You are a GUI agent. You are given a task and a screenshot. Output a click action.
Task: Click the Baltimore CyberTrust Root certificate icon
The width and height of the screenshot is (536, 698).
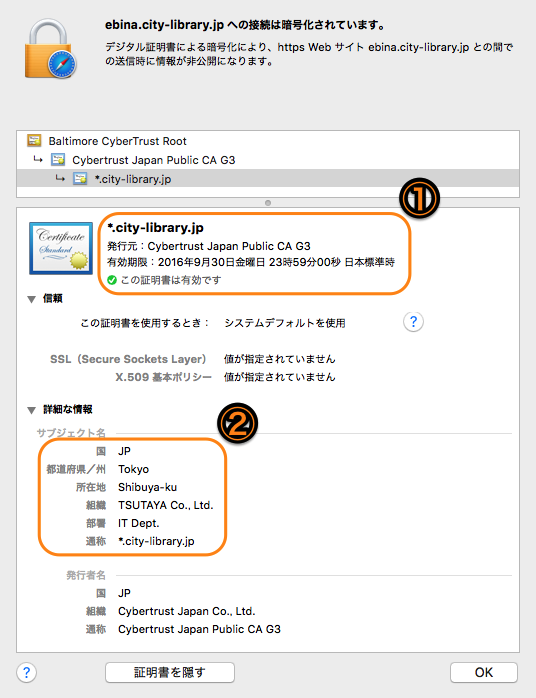pyautogui.click(x=34, y=141)
